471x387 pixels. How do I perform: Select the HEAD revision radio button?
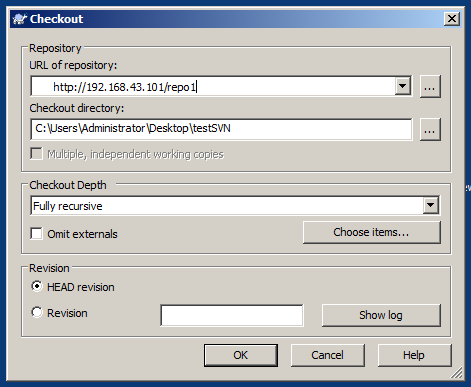click(x=37, y=286)
